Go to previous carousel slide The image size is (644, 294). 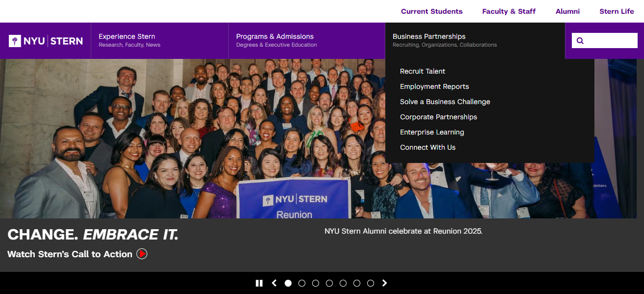274,283
